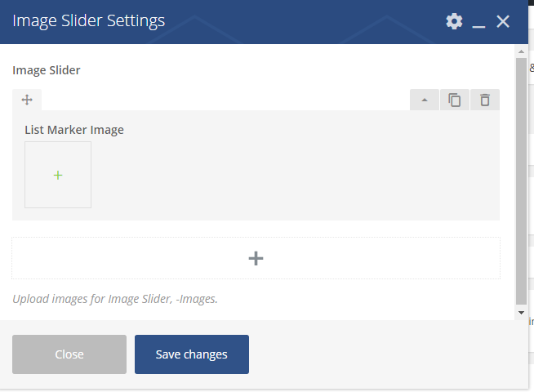
Task: Click the vertical scrollbar thumb
Action: point(521,180)
